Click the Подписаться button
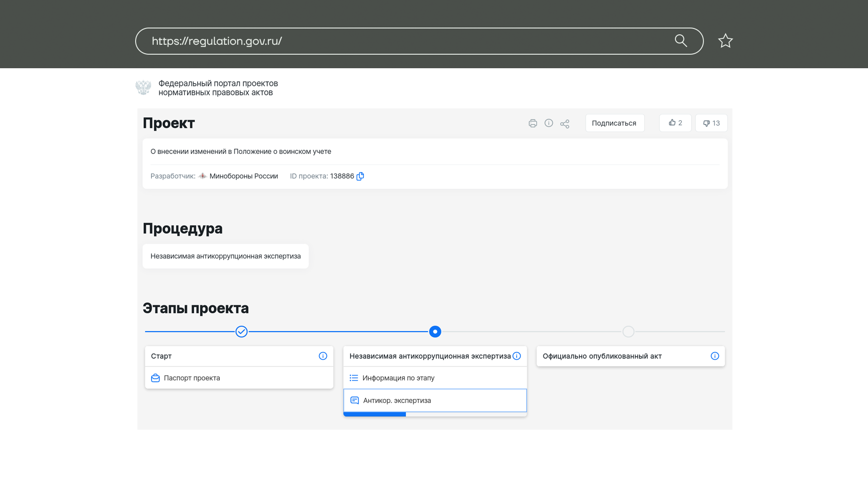Image resolution: width=868 pixels, height=488 pixels. click(614, 123)
